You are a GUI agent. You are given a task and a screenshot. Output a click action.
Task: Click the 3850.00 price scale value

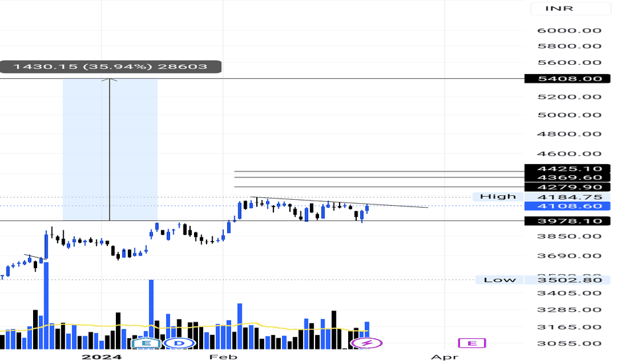point(569,236)
